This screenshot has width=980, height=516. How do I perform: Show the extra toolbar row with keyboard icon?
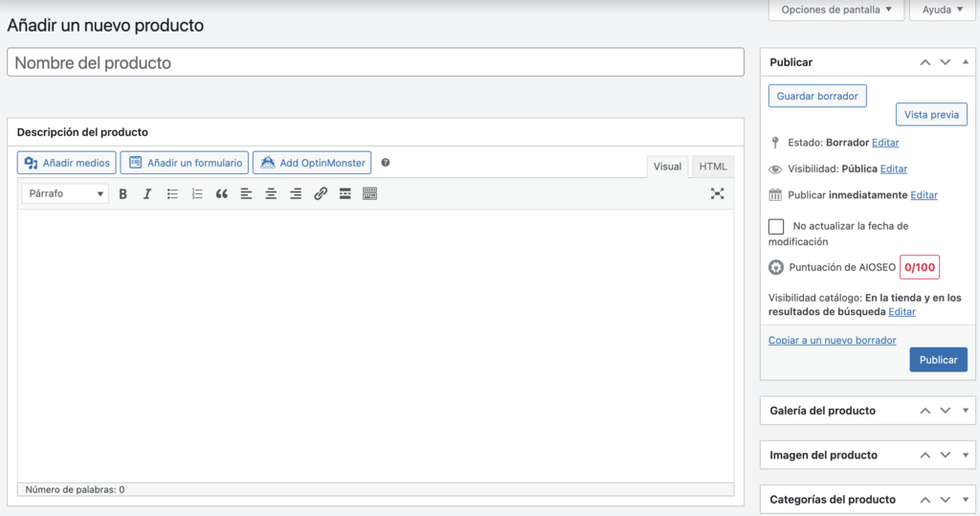click(x=370, y=194)
